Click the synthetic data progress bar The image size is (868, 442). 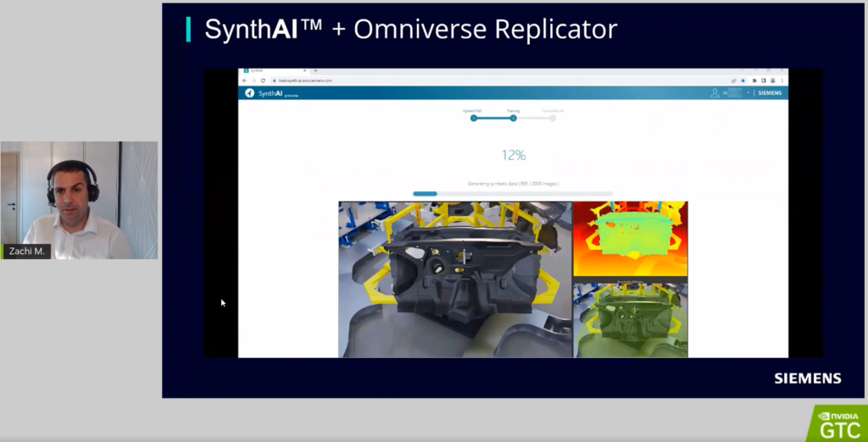coord(513,194)
